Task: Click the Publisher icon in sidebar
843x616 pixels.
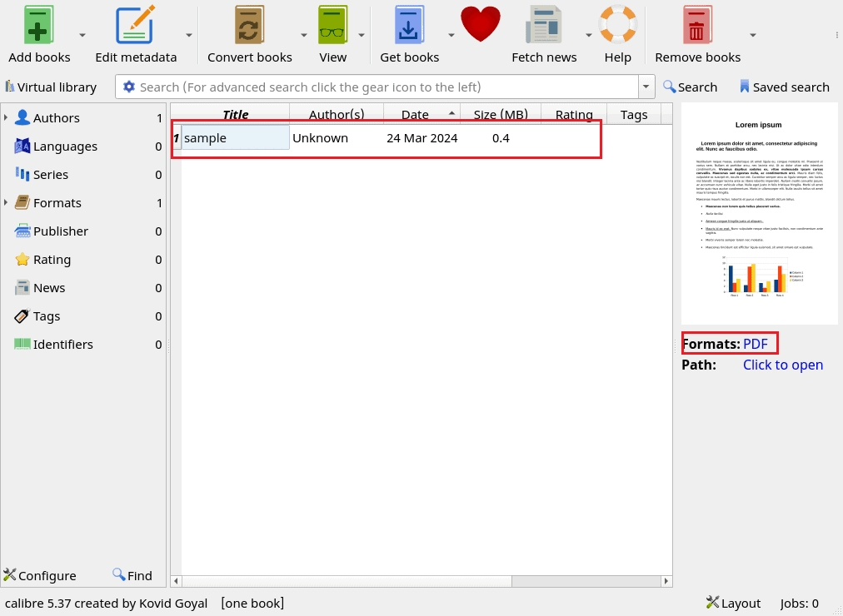Action: point(22,231)
